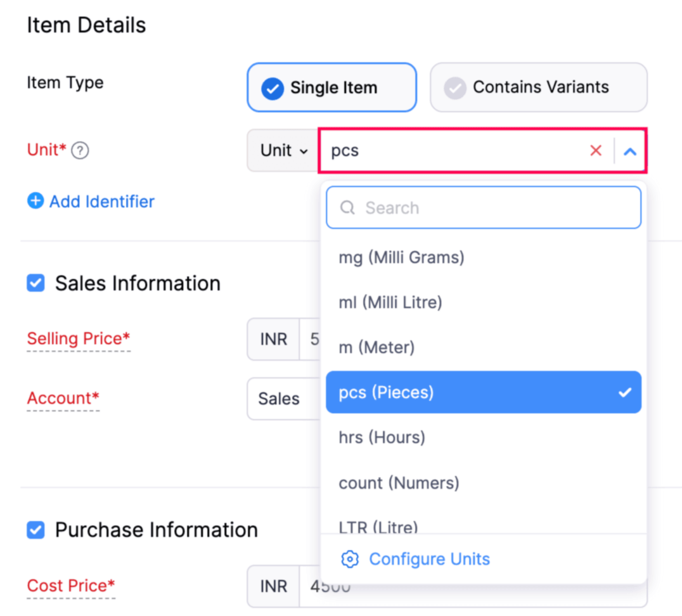
Task: Open the Configure Units link
Action: coord(429,559)
